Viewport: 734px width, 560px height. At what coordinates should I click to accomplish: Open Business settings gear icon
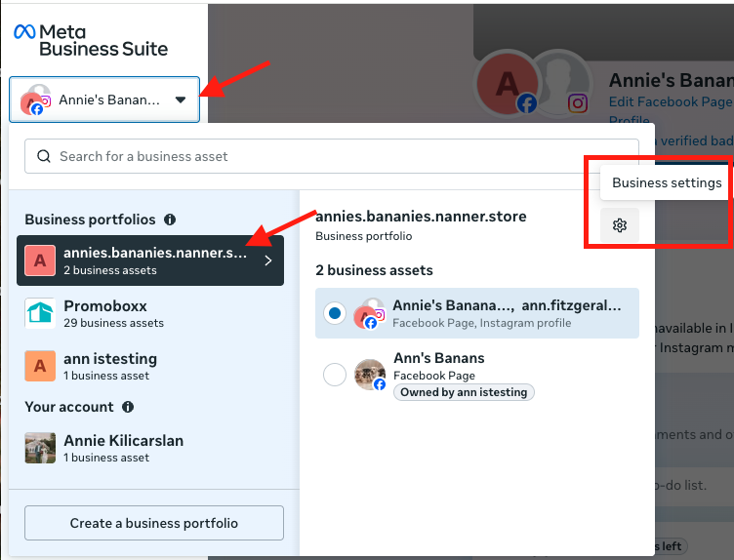tap(619, 225)
